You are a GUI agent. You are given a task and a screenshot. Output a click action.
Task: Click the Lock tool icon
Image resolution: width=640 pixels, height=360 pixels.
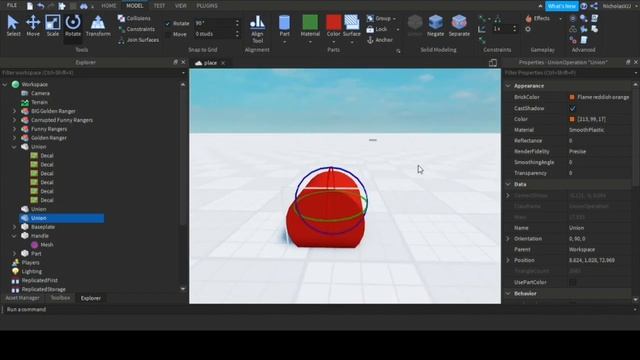click(x=370, y=29)
